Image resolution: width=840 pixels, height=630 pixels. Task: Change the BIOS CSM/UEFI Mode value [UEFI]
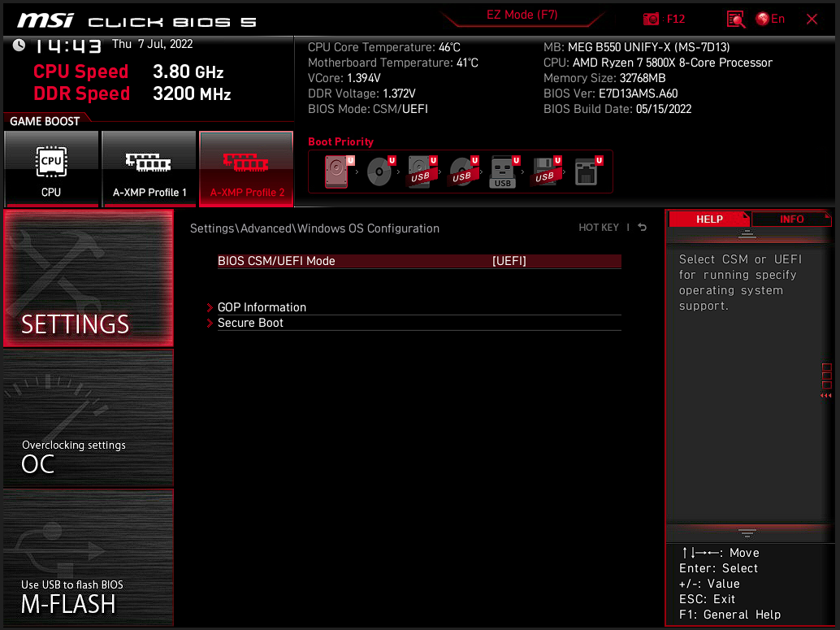(x=509, y=261)
